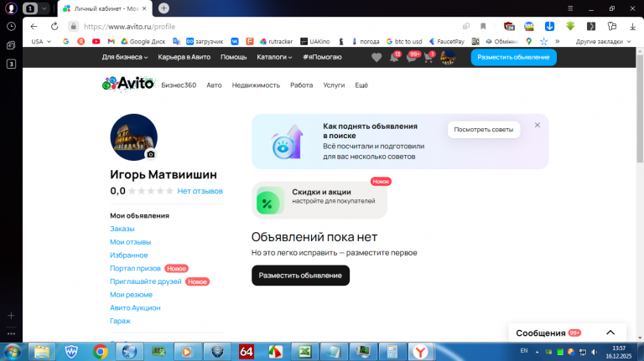Change profile photo via camera icon
This screenshot has width=644, height=361.
pos(151,154)
